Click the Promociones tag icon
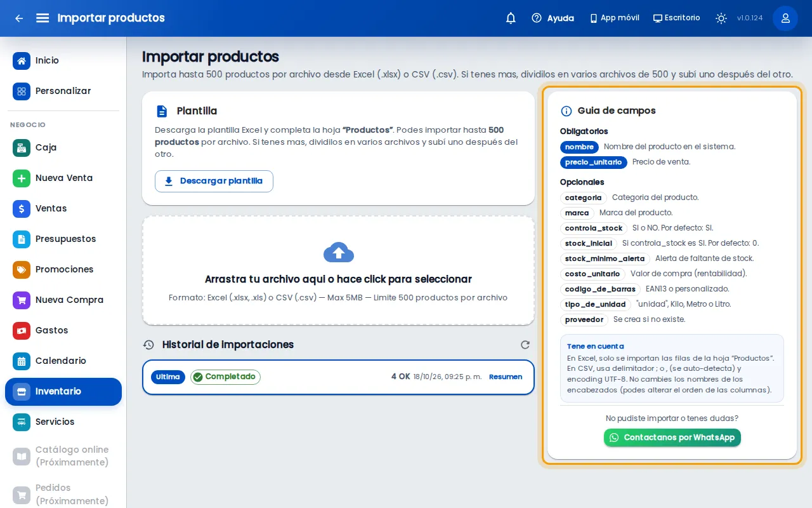This screenshot has height=508, width=812. 22,270
